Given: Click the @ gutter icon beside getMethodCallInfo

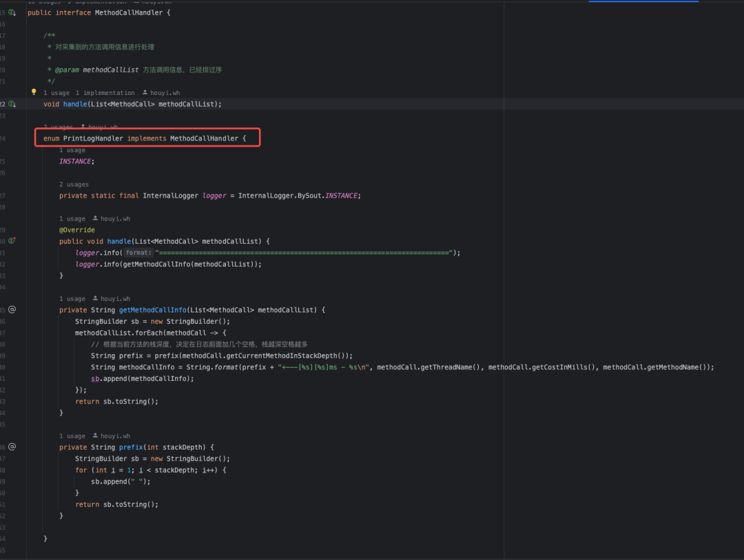Looking at the screenshot, I should click(x=12, y=309).
